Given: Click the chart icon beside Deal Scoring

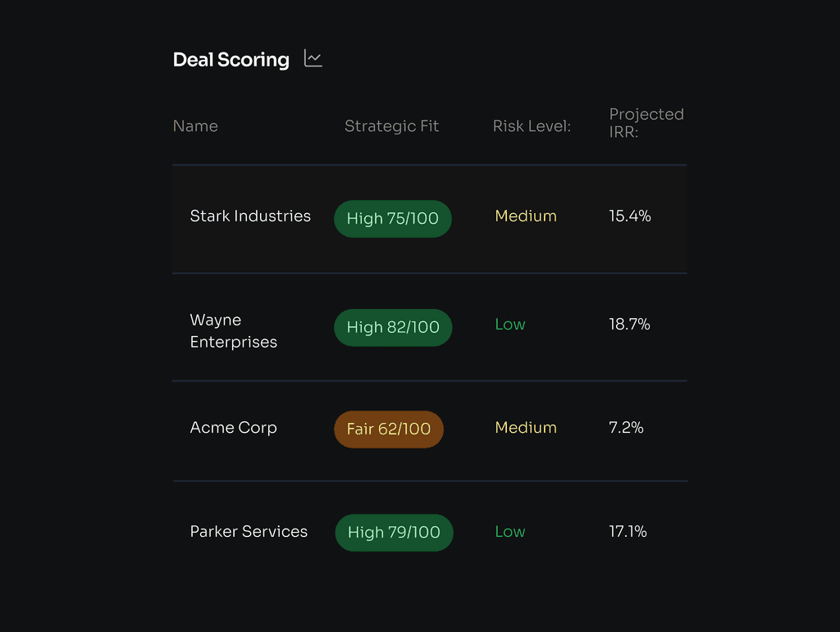Looking at the screenshot, I should 313,58.
